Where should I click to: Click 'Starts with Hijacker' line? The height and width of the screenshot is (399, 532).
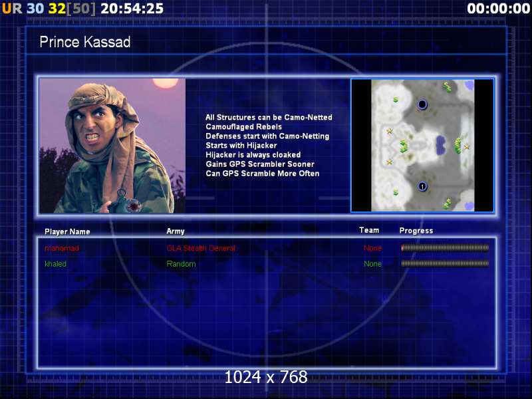pos(241,146)
